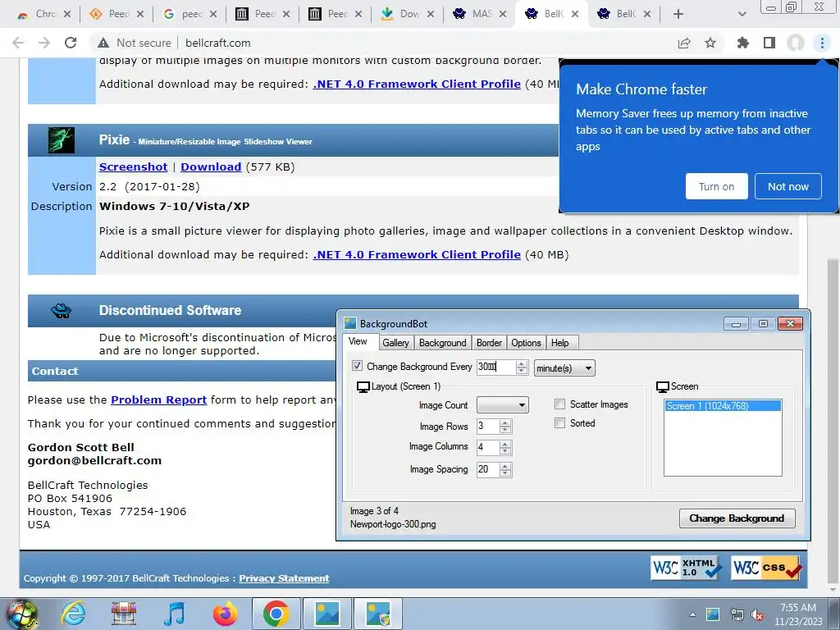Click the Chrome taskbar button
The height and width of the screenshot is (630, 840).
click(x=276, y=614)
